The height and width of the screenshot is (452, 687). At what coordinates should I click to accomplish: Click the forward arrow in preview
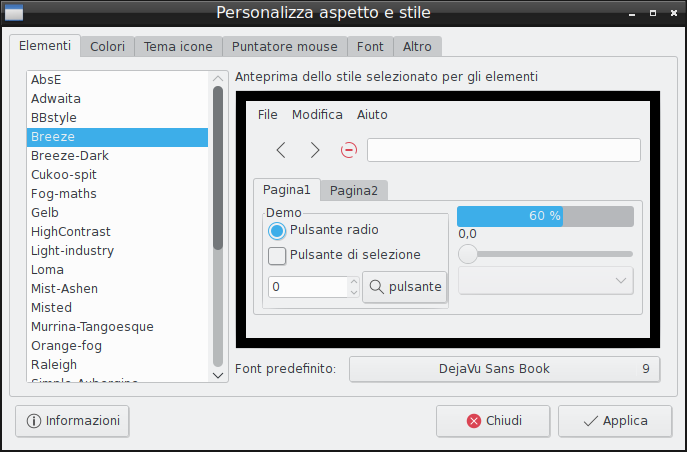point(315,150)
